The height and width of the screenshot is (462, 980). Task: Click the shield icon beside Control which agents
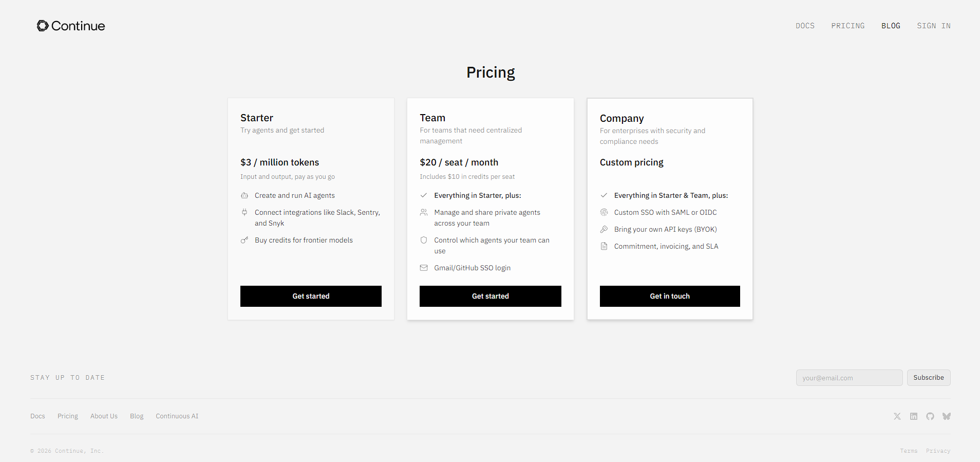pyautogui.click(x=424, y=240)
